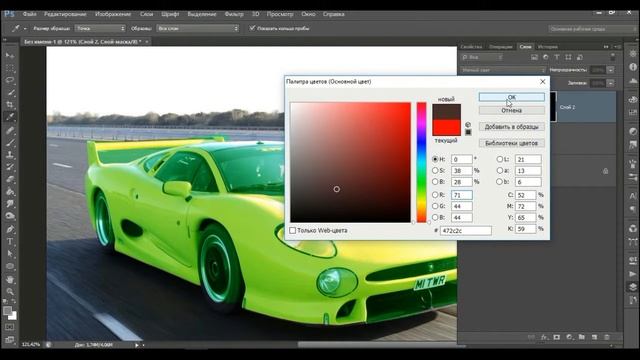Select the L lightness radio button
640x360 pixels.
tap(500, 159)
